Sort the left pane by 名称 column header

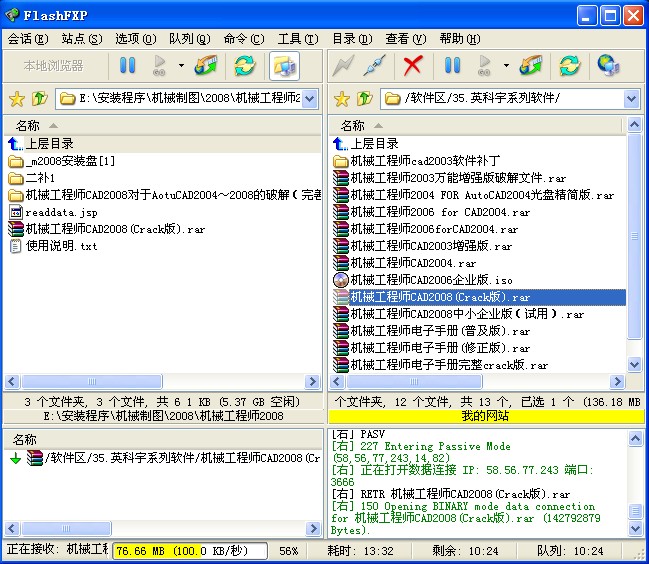tap(163, 125)
